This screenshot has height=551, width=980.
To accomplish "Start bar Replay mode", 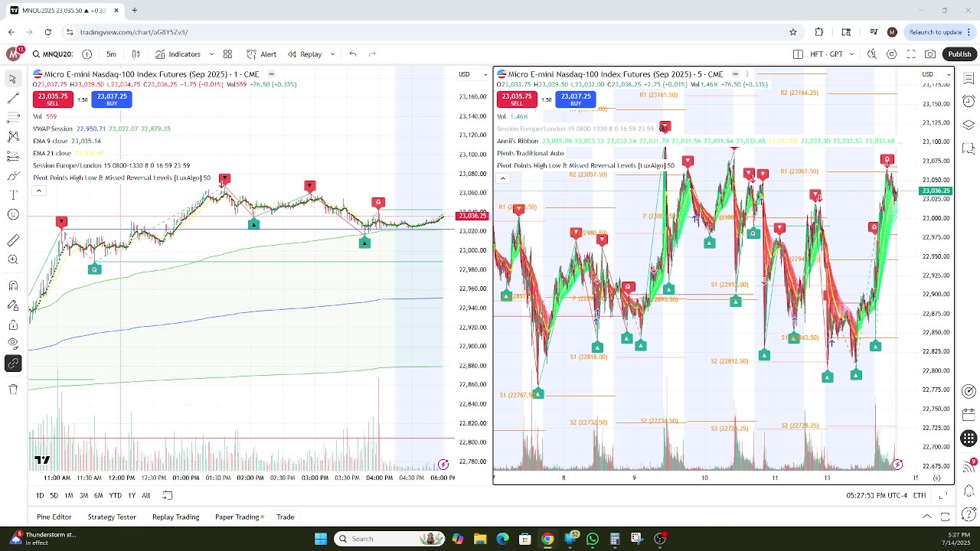I will [305, 54].
